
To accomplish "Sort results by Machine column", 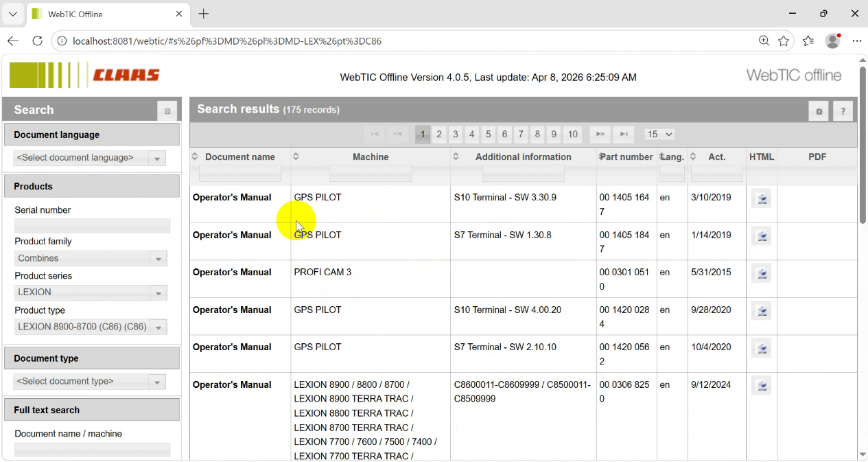I will (x=371, y=157).
